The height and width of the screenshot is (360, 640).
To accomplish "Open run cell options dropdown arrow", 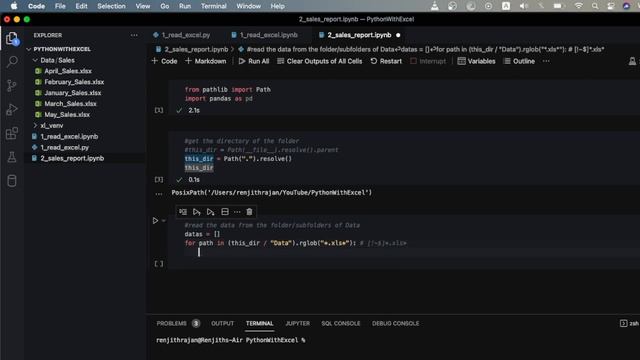I will (x=164, y=221).
